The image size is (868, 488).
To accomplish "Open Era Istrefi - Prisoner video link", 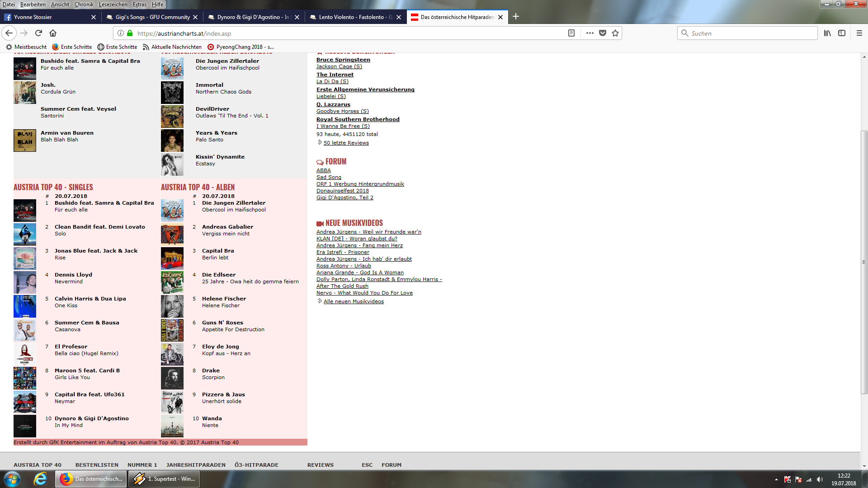I will (x=343, y=252).
